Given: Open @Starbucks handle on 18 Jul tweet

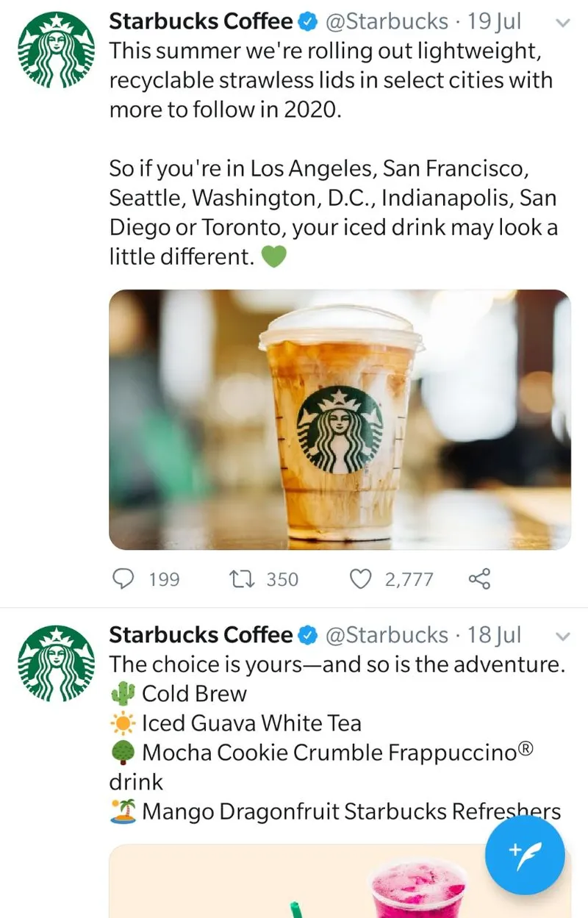Looking at the screenshot, I should [x=386, y=635].
